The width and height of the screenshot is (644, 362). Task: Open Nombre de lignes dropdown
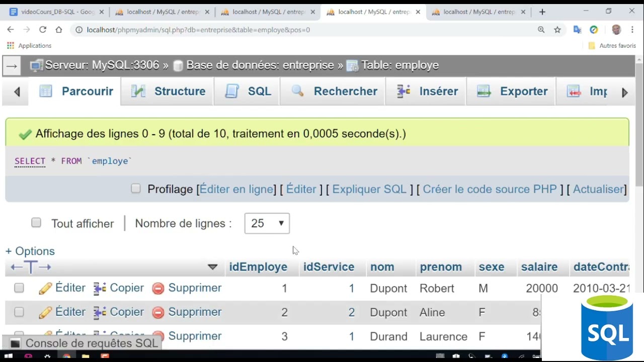267,223
